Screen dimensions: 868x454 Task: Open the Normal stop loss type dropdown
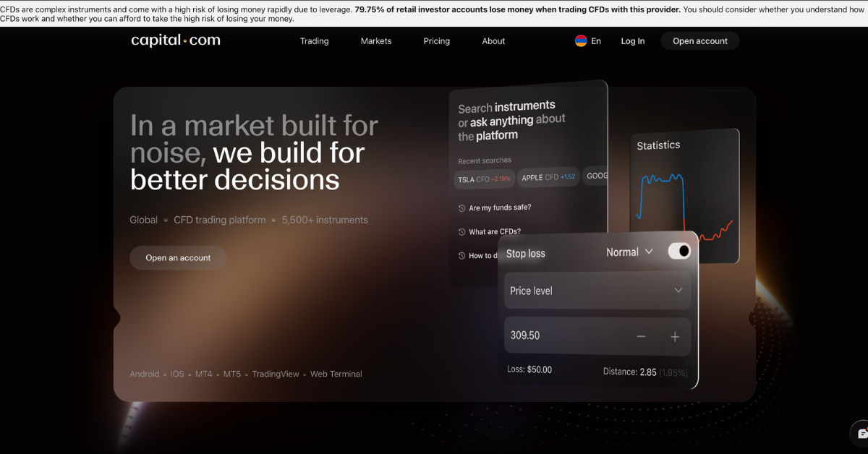(x=629, y=252)
